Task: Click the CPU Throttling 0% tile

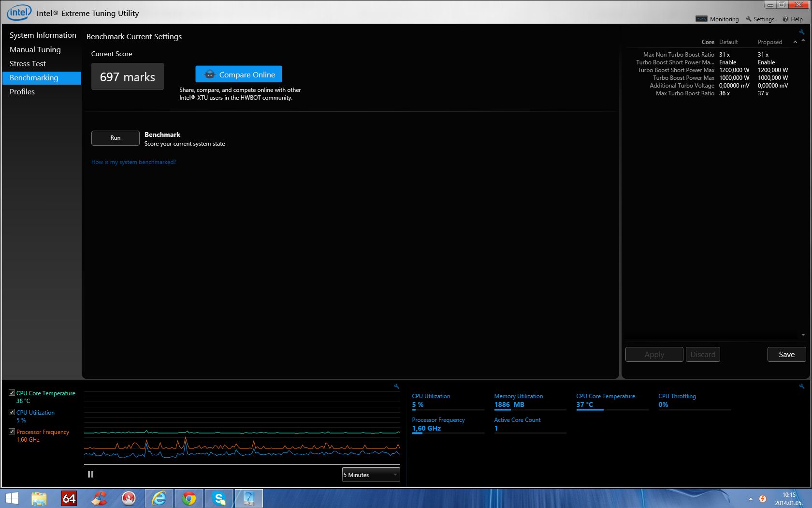Action: [x=695, y=402]
